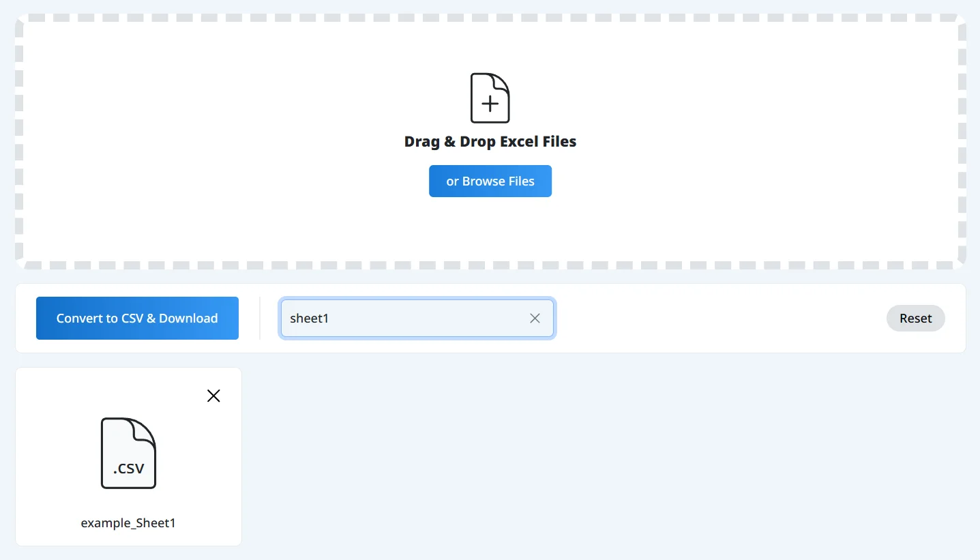Click the .CSV label inside the file icon
This screenshot has height=560, width=980.
pos(128,469)
